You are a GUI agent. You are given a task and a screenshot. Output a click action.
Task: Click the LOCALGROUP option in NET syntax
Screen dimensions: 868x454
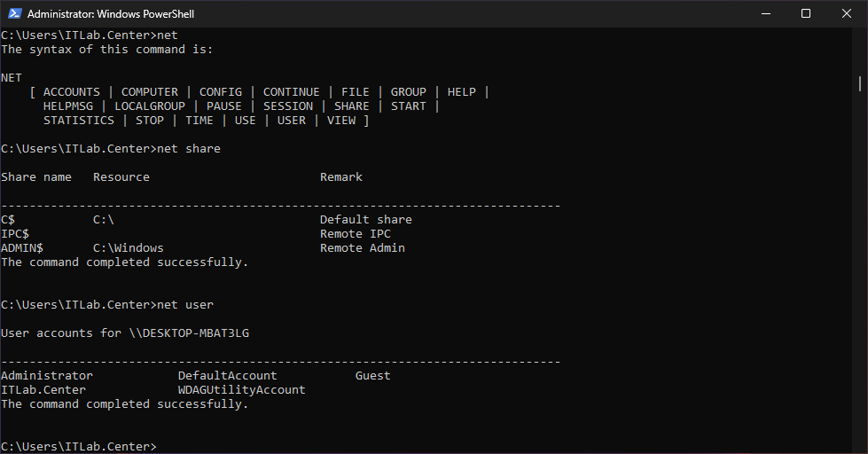tap(150, 106)
